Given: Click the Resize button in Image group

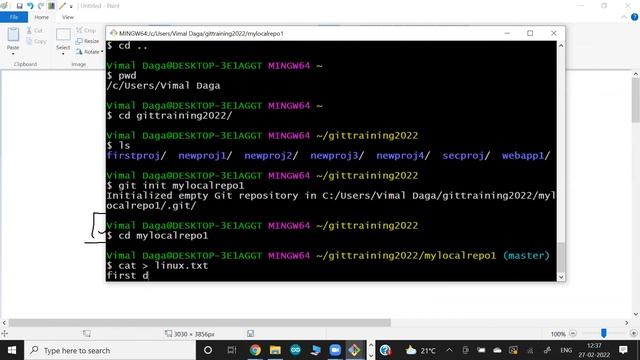Looking at the screenshot, I should click(87, 41).
